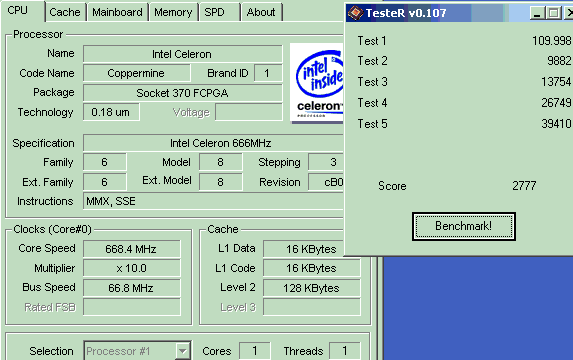Click the Code Name Coppermine field
The image size is (573, 360).
click(x=137, y=73)
